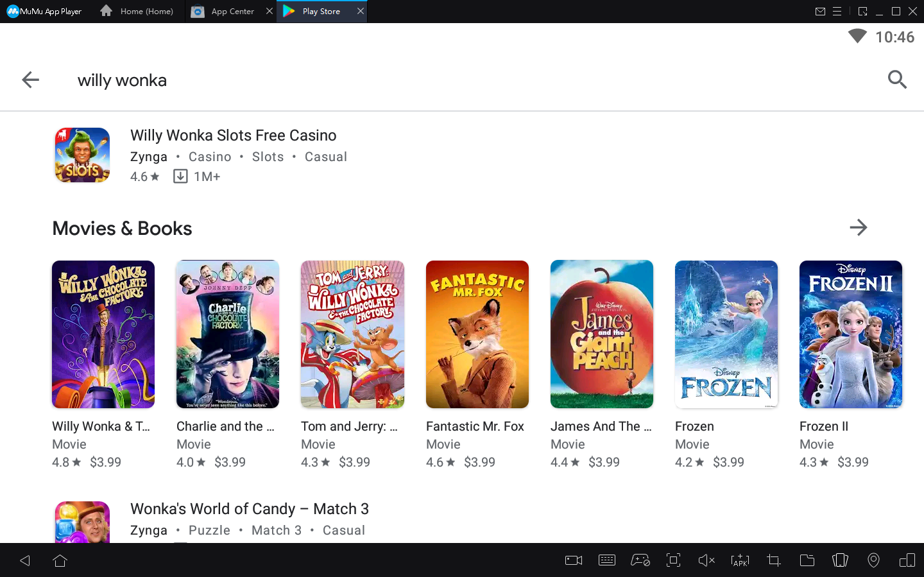Open the Wonka's World of Candy app icon

tap(82, 522)
